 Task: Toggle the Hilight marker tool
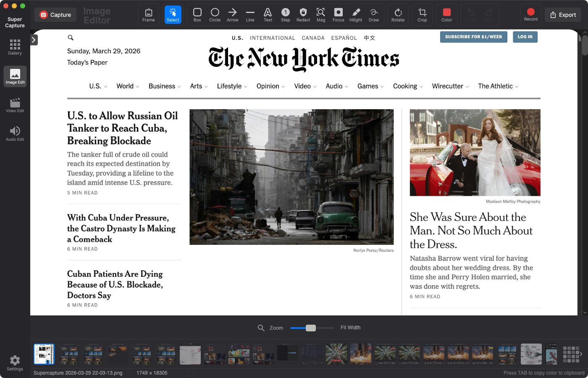tap(356, 15)
